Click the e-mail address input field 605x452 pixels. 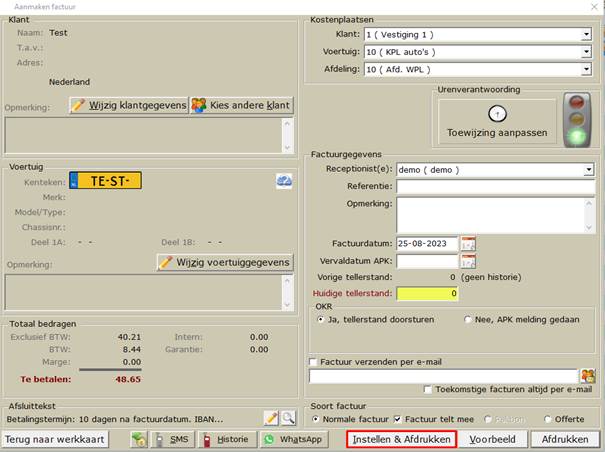point(444,376)
